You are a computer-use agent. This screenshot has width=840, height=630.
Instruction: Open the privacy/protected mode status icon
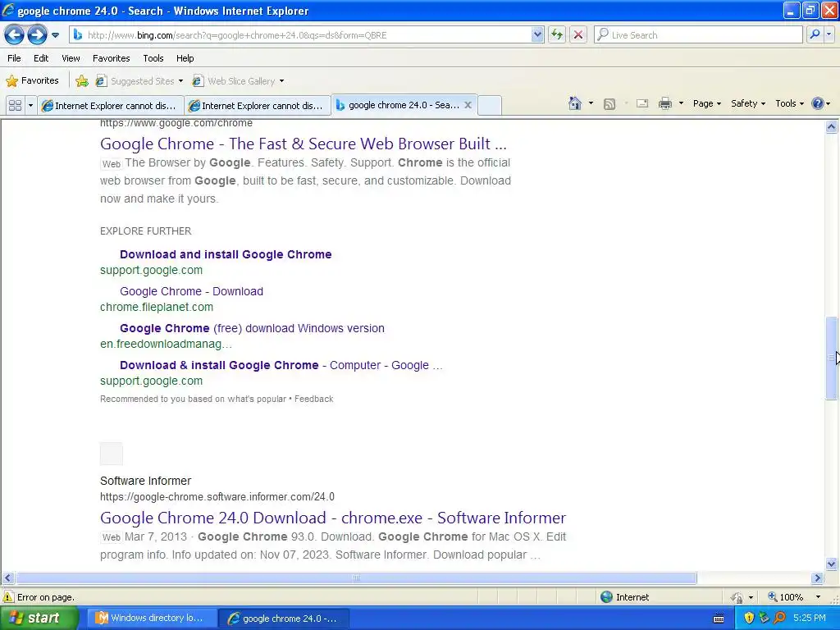pos(737,597)
